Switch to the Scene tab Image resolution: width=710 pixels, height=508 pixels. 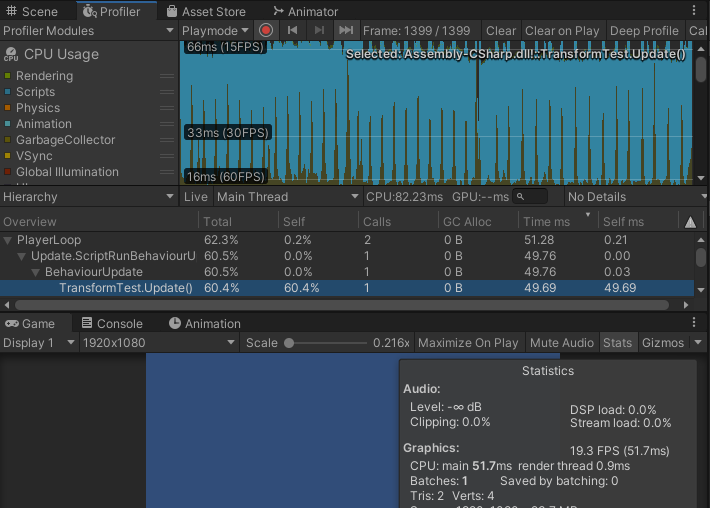click(x=32, y=11)
